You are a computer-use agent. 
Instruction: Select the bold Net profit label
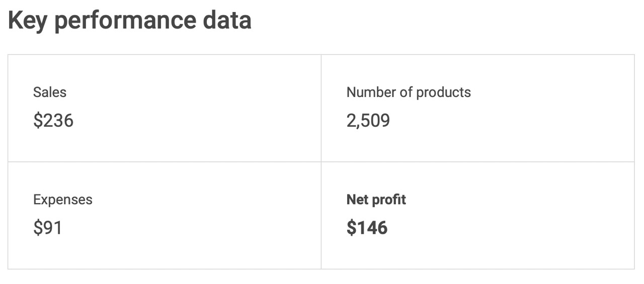[x=376, y=200]
